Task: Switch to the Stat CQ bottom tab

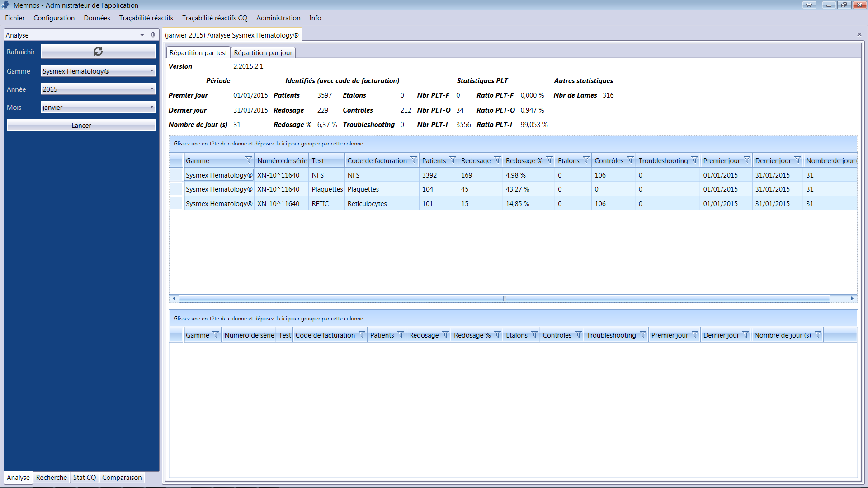Action: tap(85, 477)
